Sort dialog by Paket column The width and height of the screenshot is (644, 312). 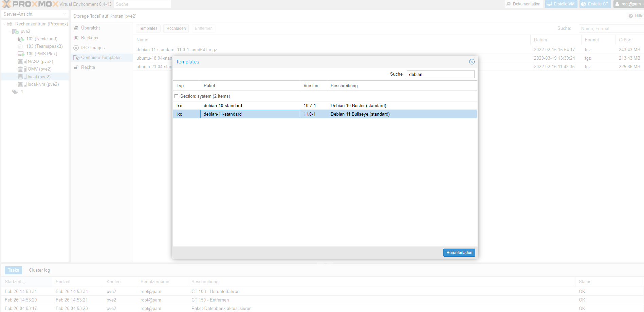coord(250,85)
